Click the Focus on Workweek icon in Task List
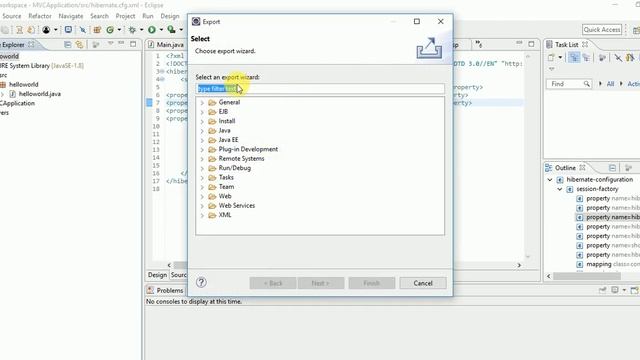This screenshot has height=360, width=640. [602, 58]
